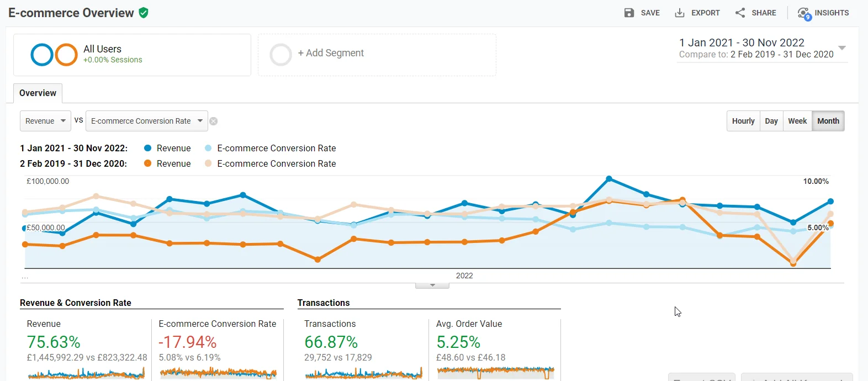868x381 pixels.
Task: Click the 2022 axis label on chart
Action: (x=464, y=276)
